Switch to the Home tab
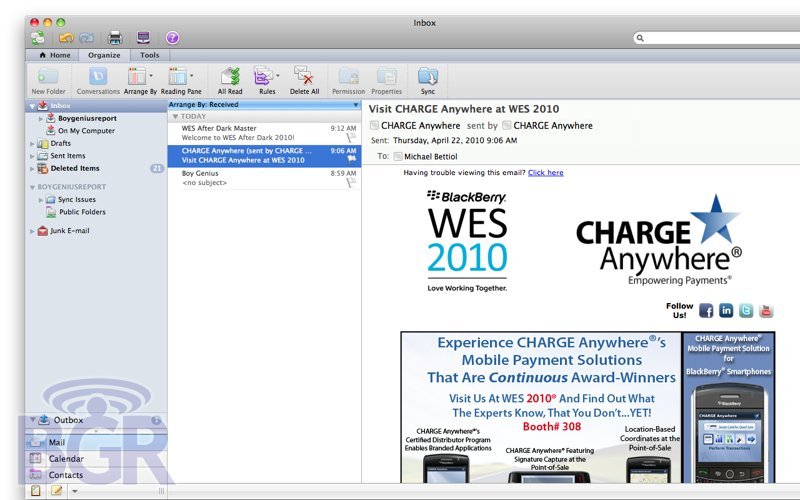This screenshot has height=500, width=800. pos(55,55)
